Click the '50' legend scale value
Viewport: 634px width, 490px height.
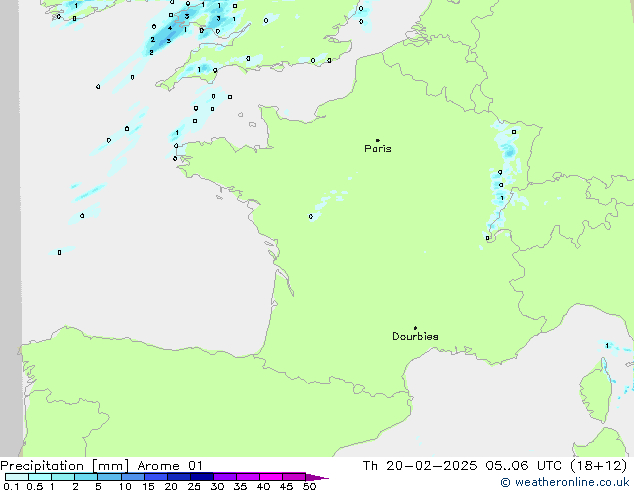tap(309, 486)
